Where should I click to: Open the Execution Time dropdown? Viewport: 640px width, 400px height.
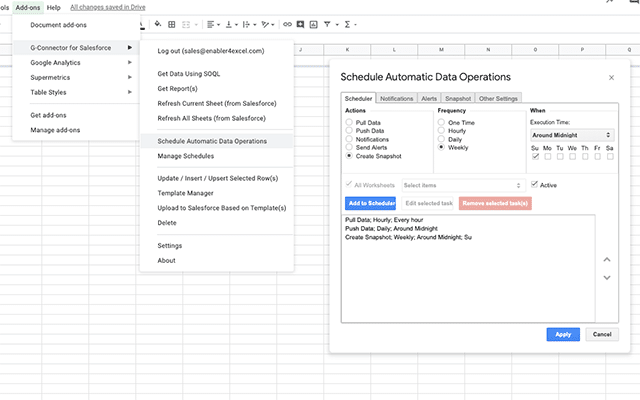click(572, 135)
